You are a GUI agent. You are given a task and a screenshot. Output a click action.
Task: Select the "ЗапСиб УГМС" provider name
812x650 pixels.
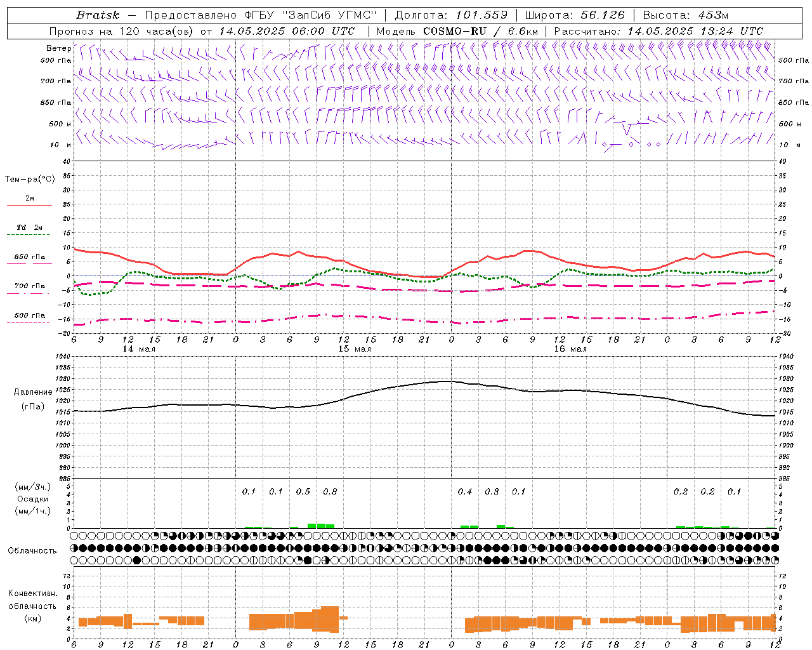[x=329, y=15]
